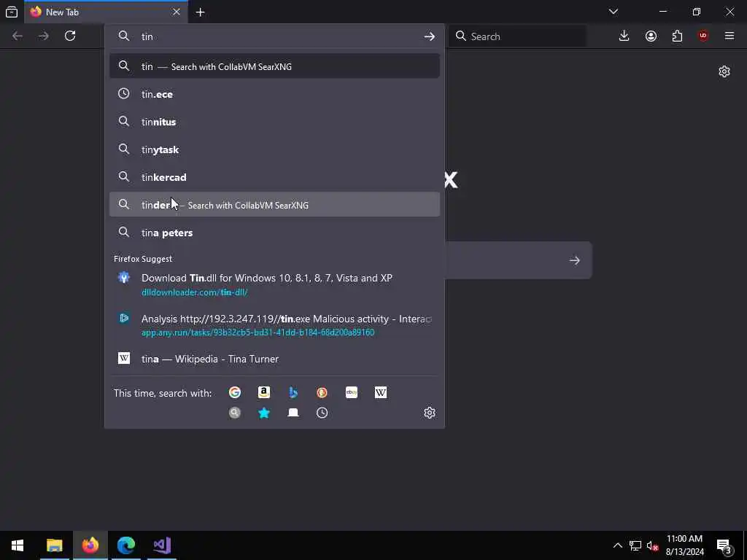Show hidden system tray icons

click(x=617, y=545)
